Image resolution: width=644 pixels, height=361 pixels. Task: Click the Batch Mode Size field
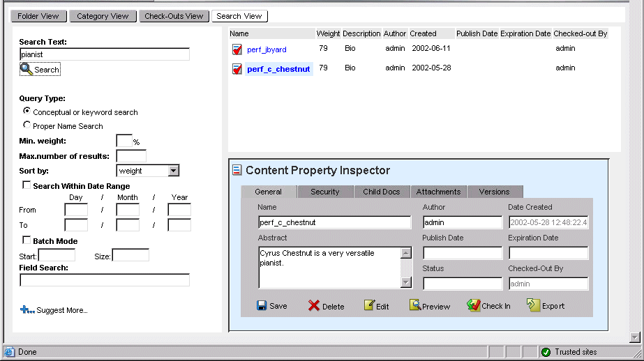(130, 255)
